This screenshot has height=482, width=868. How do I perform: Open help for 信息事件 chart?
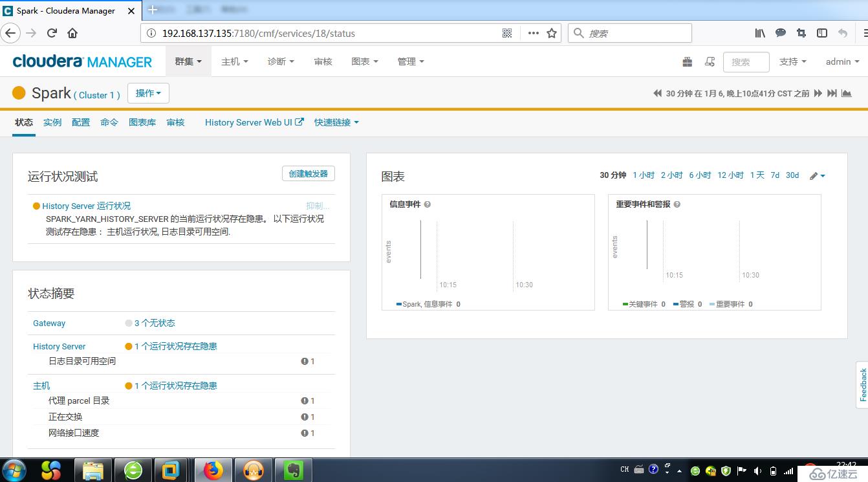click(428, 204)
